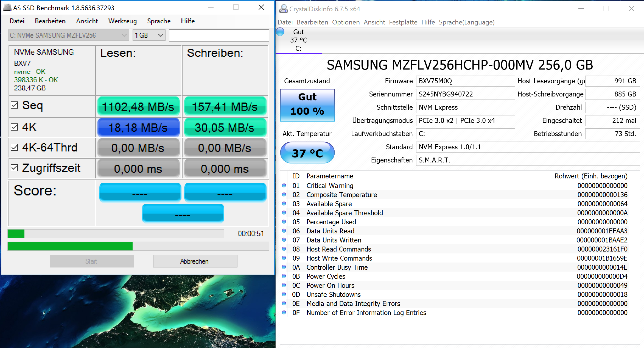Click the status dot for Power On Hours
Screen dimensions: 644x348
pos(284,285)
